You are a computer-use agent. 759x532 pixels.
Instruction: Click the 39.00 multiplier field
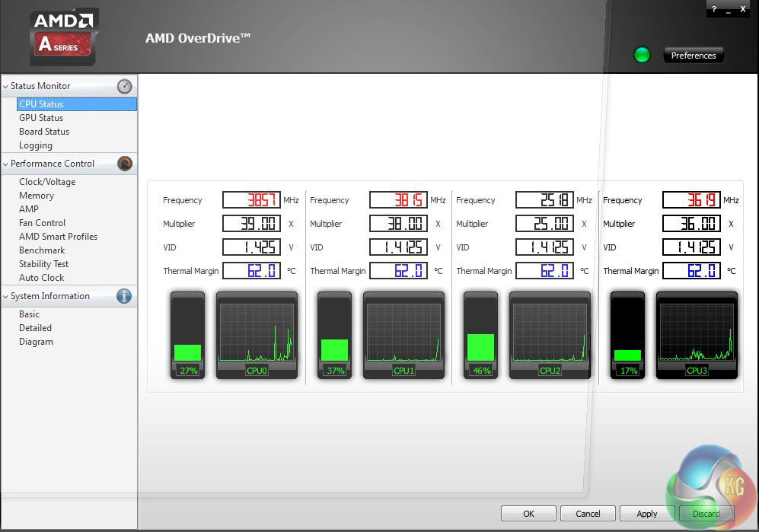(251, 223)
